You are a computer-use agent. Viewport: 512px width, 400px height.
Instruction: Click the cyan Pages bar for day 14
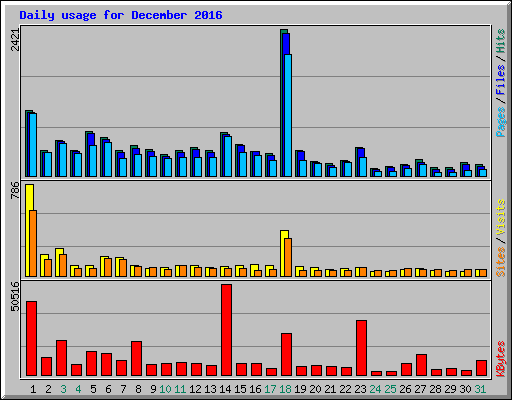tap(228, 156)
